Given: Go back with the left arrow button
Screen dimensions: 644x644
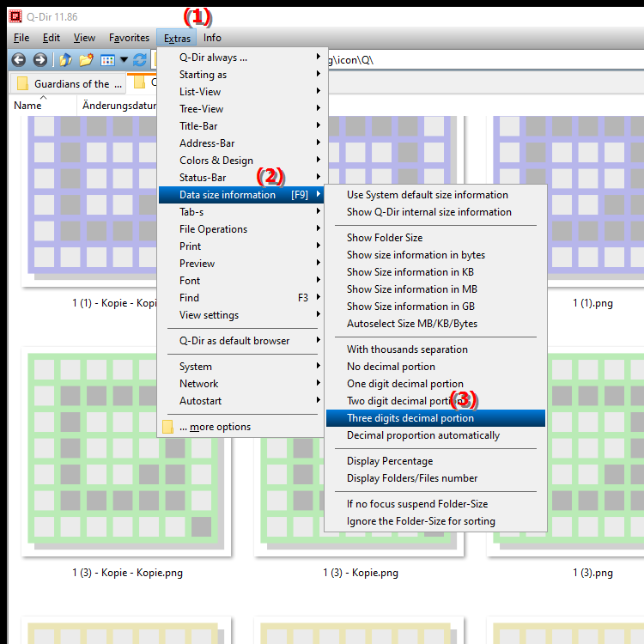Looking at the screenshot, I should click(x=19, y=60).
